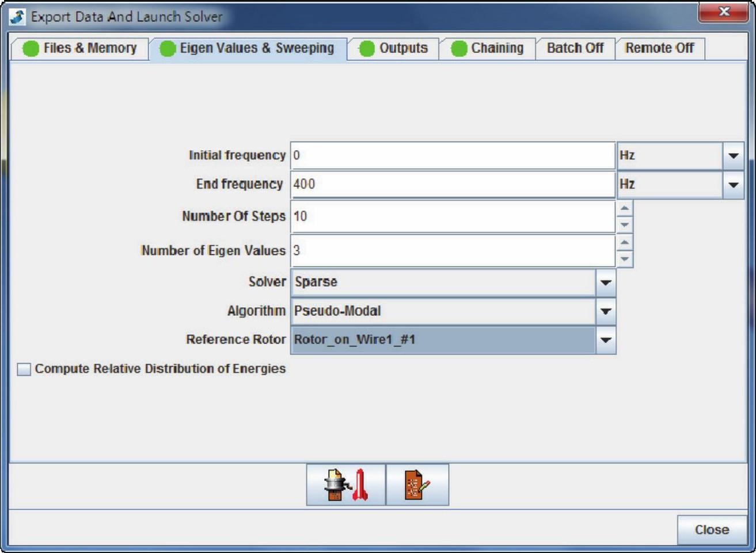Go to the Batch Off tab

575,48
